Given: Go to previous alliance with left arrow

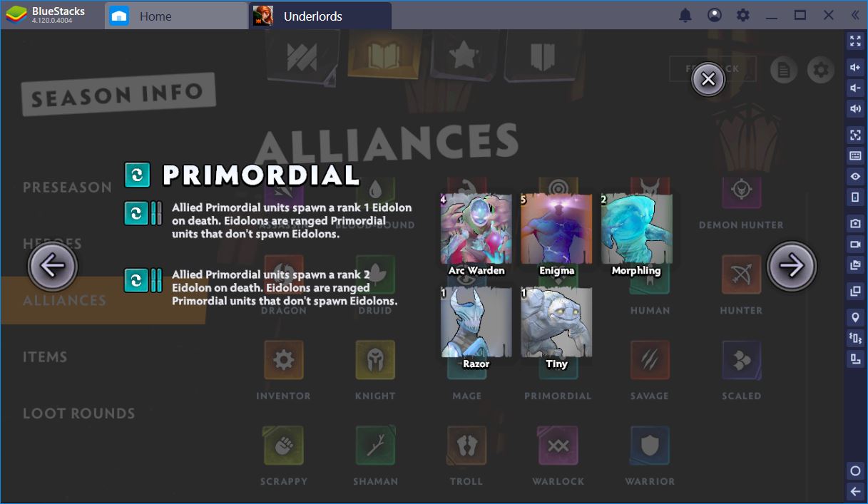Looking at the screenshot, I should click(x=52, y=266).
